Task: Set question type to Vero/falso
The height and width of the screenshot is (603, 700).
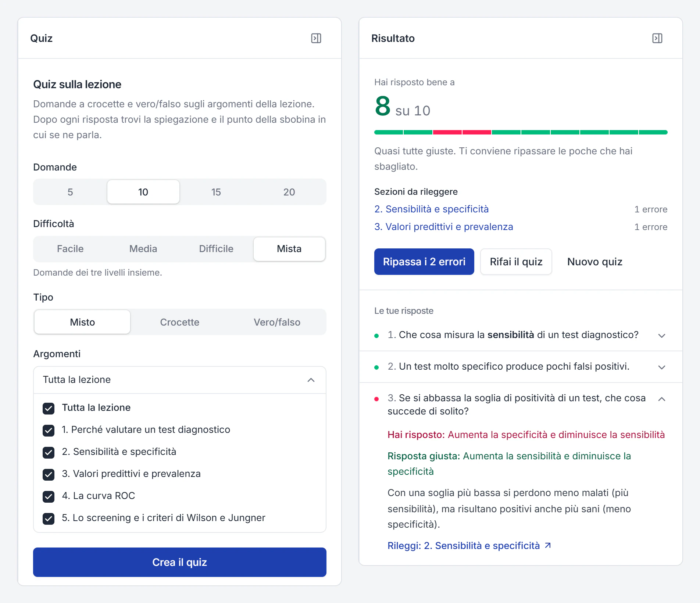Action: [277, 322]
